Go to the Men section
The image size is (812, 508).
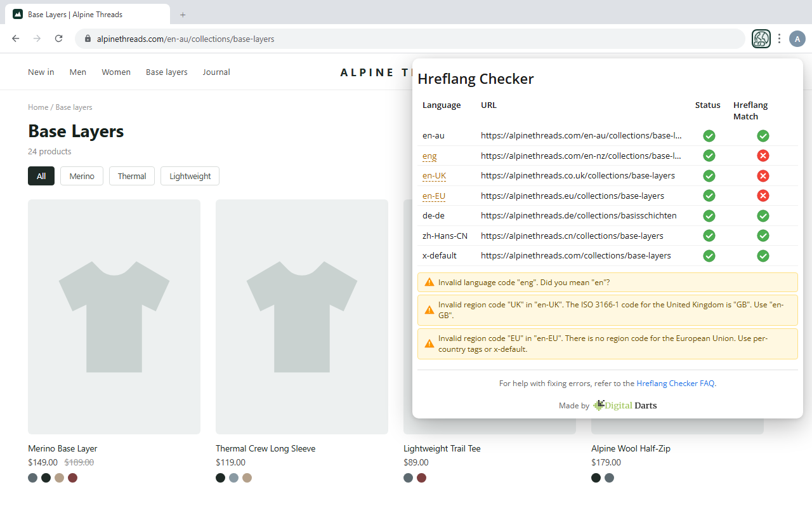[x=78, y=72]
